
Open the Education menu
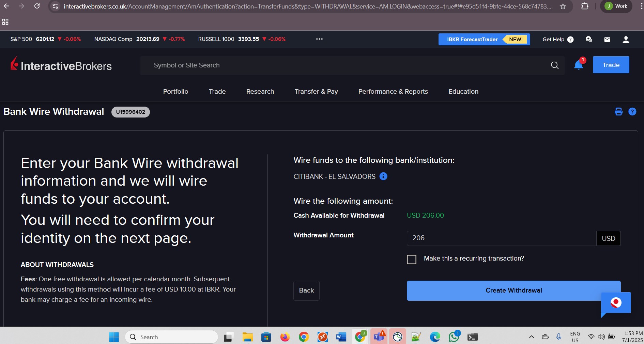coord(463,92)
